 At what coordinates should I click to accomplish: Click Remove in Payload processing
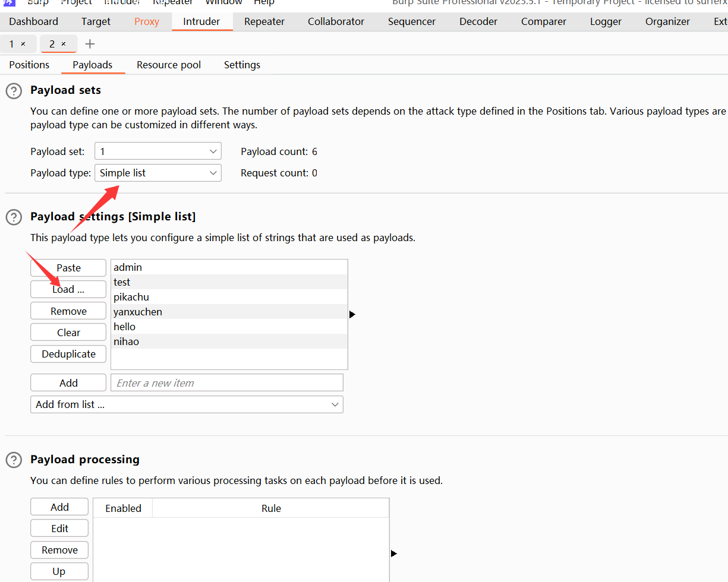pyautogui.click(x=59, y=550)
